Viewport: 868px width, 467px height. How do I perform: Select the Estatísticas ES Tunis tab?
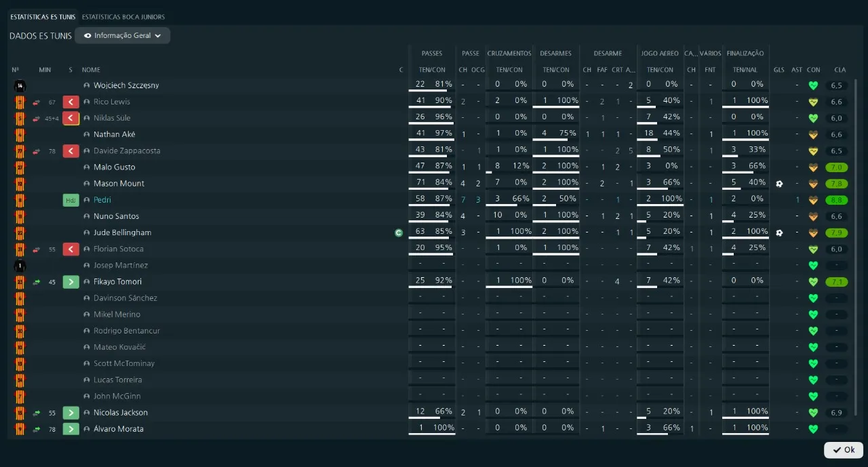pos(43,17)
